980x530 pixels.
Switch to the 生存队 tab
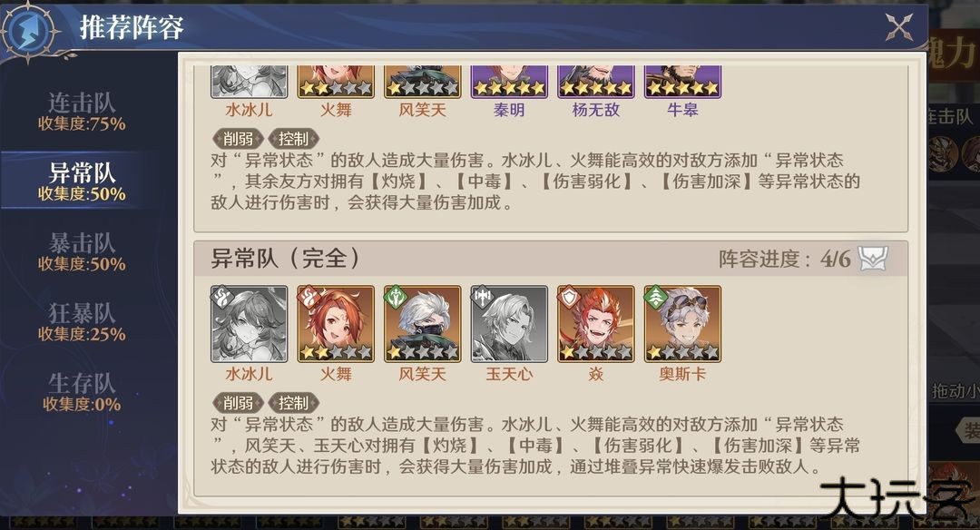(x=82, y=392)
